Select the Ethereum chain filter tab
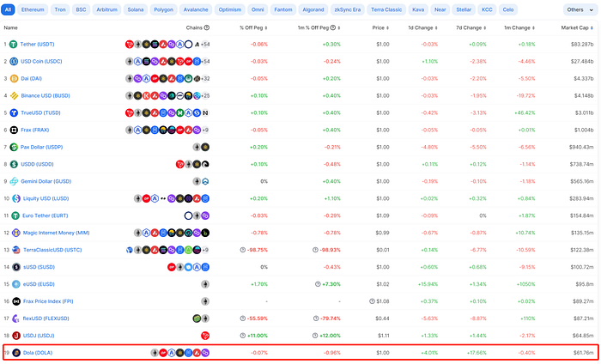Screen dimensions: 601x364 (33, 9)
